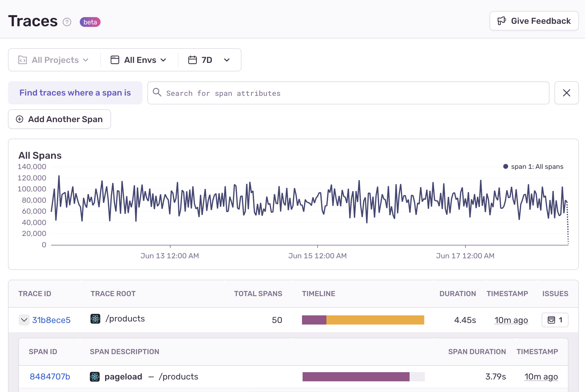Click the TOTAL SPANS column header
The height and width of the screenshot is (392, 585).
point(258,294)
